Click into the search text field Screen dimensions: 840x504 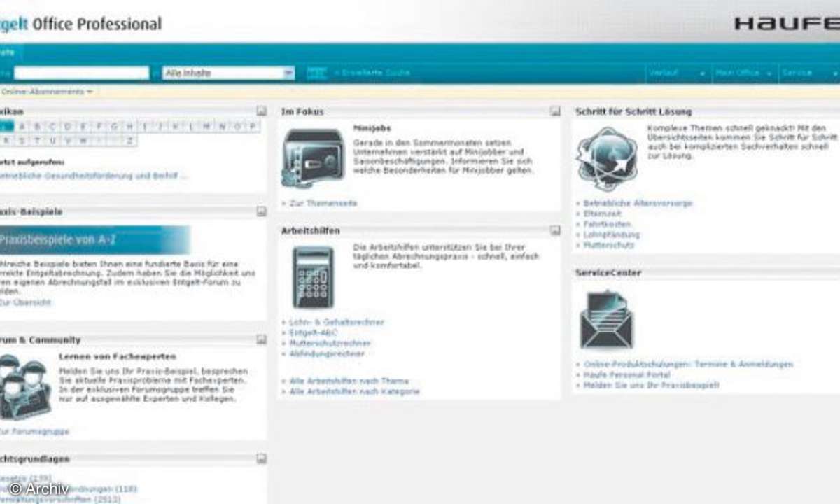pyautogui.click(x=81, y=73)
